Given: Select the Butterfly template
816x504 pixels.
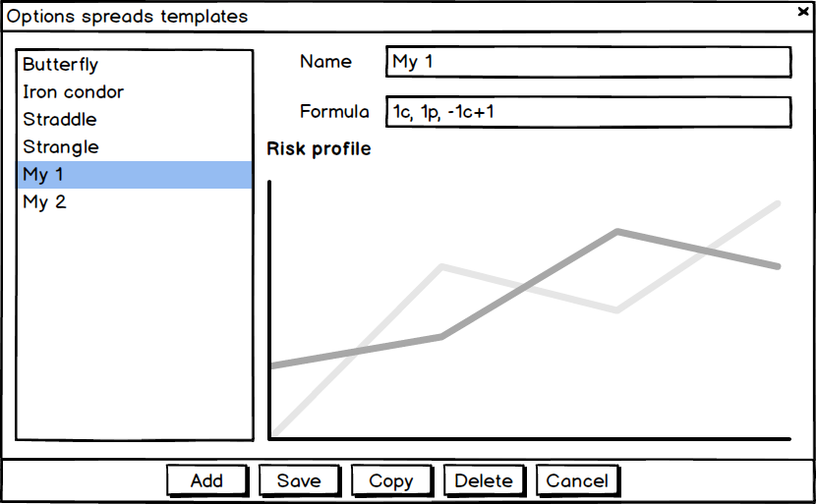Looking at the screenshot, I should pos(61,65).
